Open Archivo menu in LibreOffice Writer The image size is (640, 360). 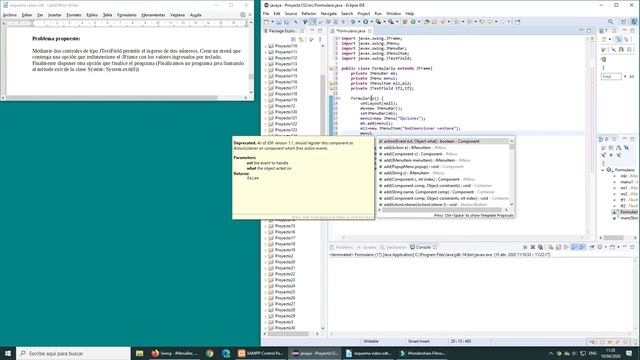point(10,15)
